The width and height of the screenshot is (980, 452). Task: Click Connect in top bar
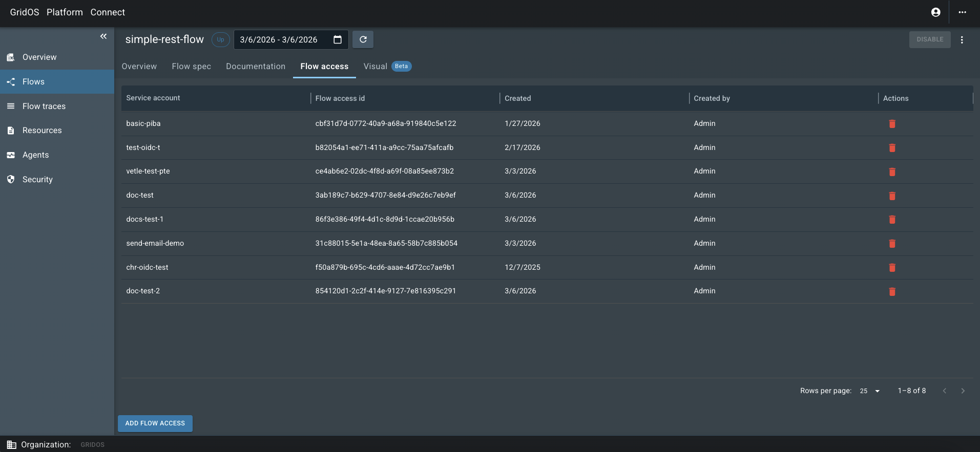(x=108, y=12)
